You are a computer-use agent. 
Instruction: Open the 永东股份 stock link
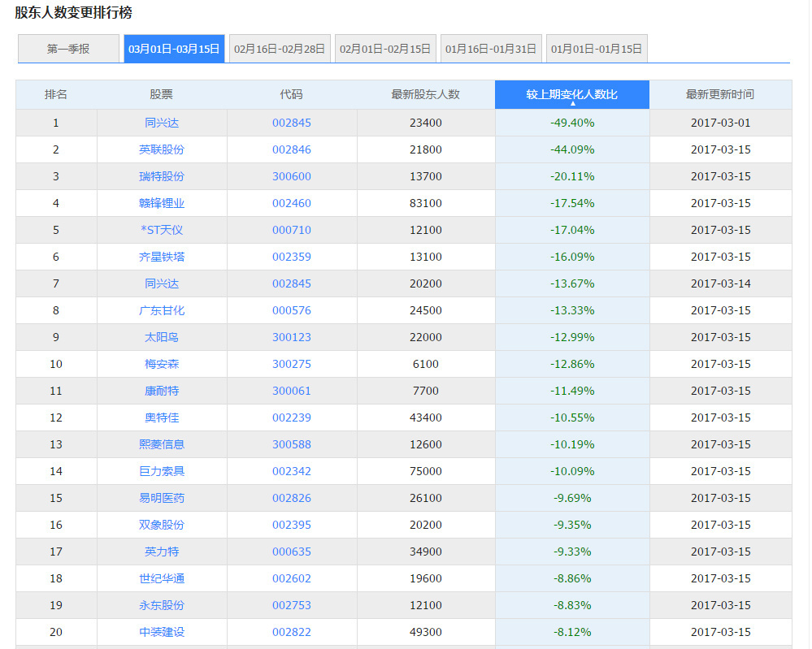[x=162, y=605]
